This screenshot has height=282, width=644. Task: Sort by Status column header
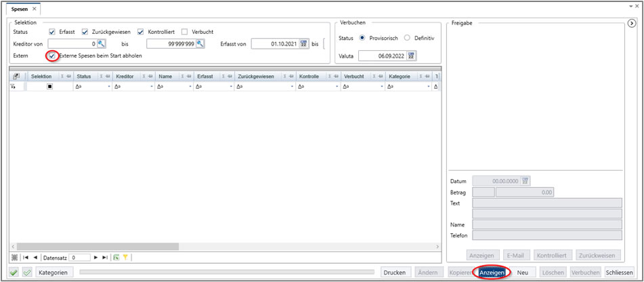[x=84, y=77]
